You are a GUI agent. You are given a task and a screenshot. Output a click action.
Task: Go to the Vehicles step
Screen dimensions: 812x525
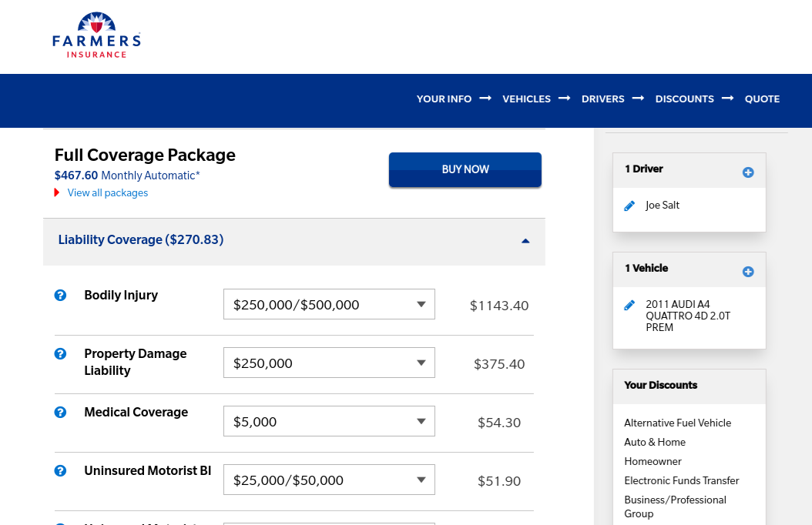tap(526, 99)
